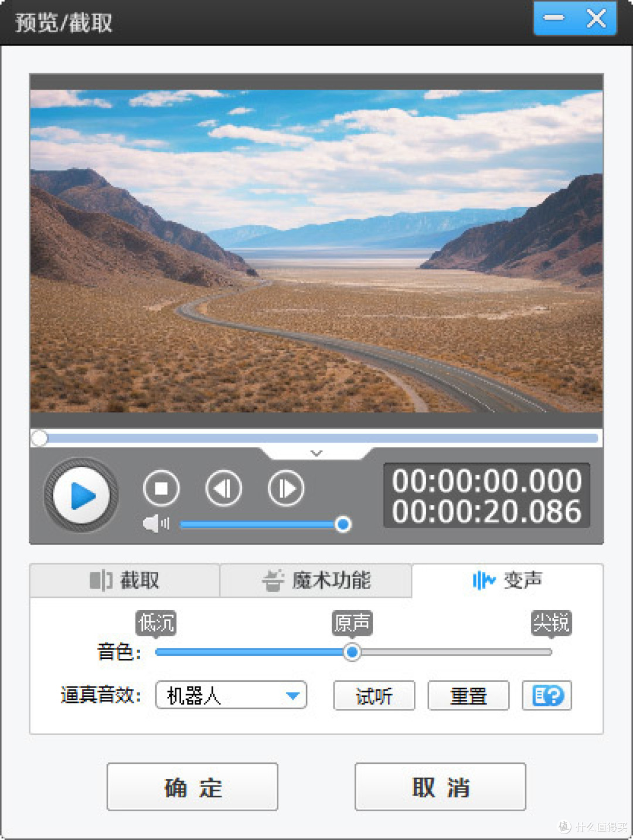
Task: Cancel the dialog with 取消
Action: 440,787
